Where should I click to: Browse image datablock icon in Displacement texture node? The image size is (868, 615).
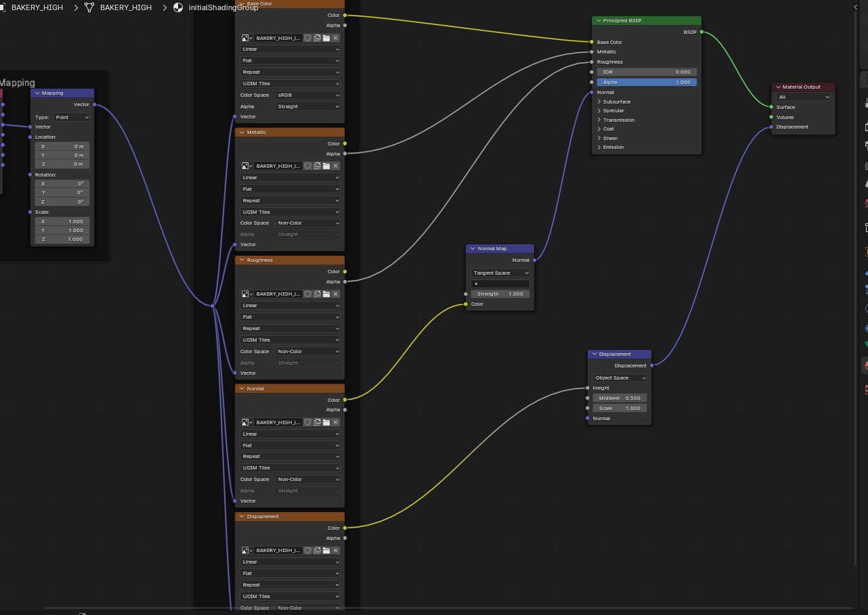coord(247,550)
